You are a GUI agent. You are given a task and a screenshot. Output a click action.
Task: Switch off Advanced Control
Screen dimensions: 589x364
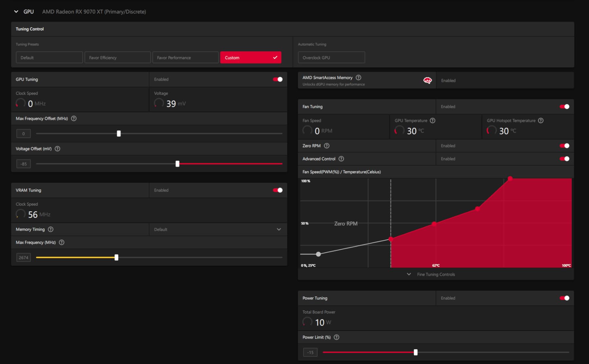pyautogui.click(x=564, y=159)
